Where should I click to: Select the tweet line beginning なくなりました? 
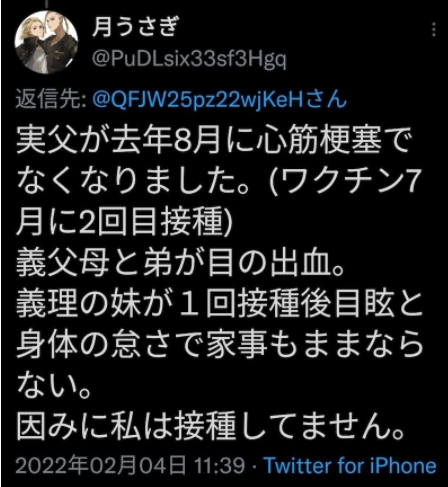click(x=217, y=181)
